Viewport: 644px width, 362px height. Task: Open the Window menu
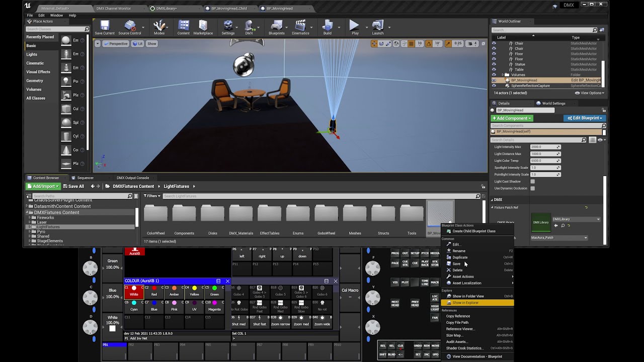coord(56,16)
